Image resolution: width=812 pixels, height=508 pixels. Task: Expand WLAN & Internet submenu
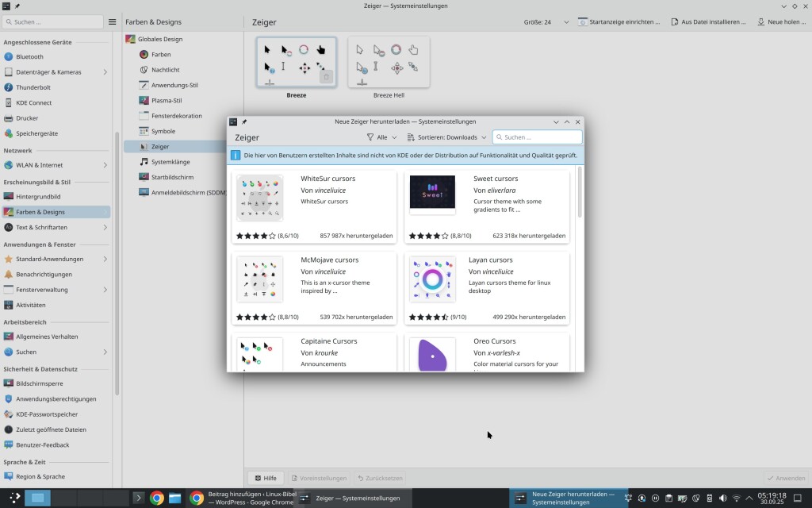coord(105,165)
